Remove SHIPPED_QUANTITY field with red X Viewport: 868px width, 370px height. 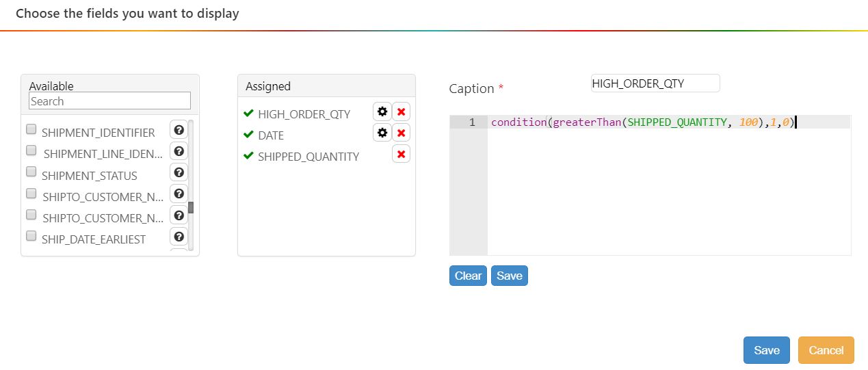pos(402,154)
